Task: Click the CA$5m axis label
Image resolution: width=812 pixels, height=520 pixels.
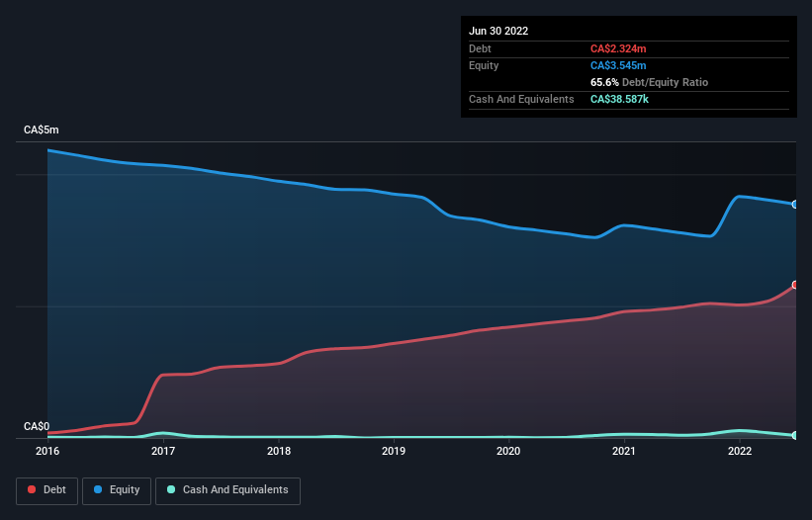Action: pyautogui.click(x=42, y=130)
